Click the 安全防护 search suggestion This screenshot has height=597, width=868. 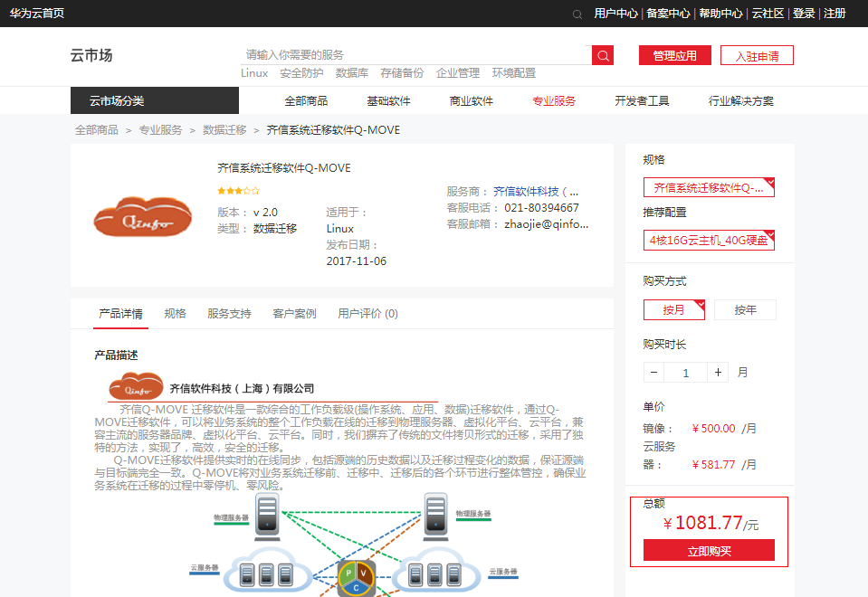[301, 73]
